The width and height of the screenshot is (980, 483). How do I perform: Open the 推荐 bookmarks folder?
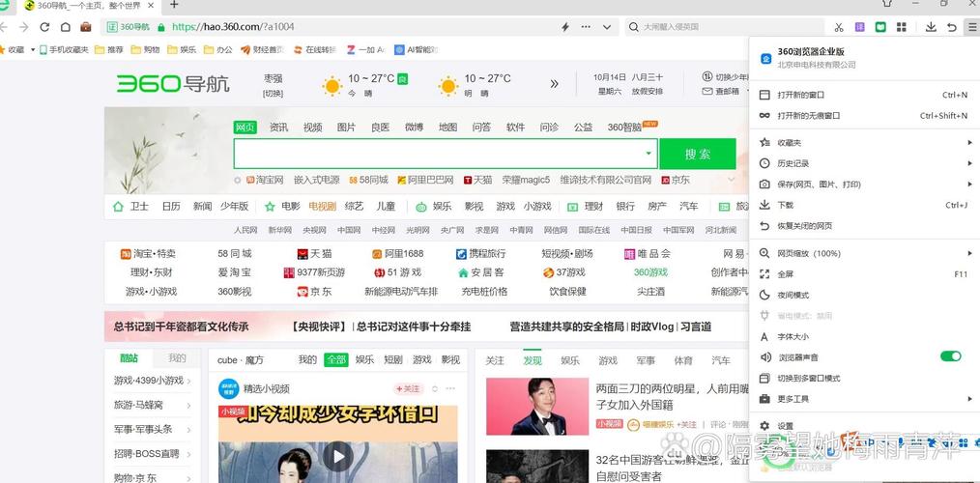click(109, 49)
